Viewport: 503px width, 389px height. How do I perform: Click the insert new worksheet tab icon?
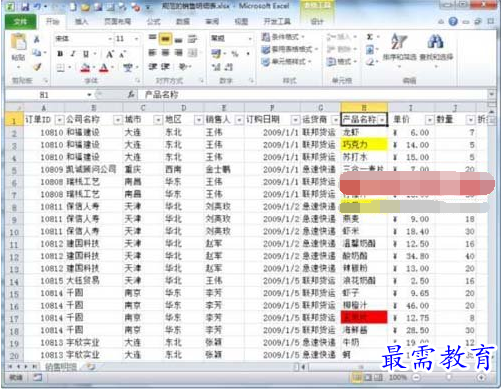click(x=90, y=367)
